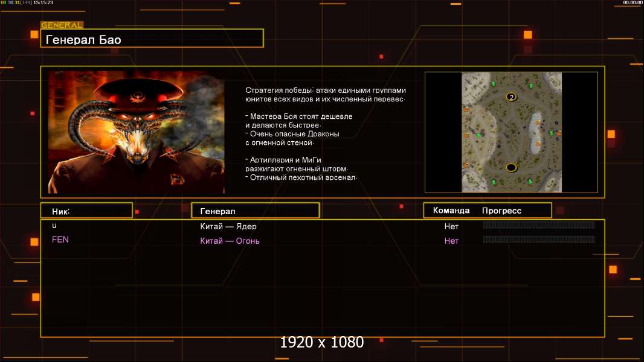The height and width of the screenshot is (362, 644).
Task: Click the "Прогресс" column header
Action: (x=501, y=211)
